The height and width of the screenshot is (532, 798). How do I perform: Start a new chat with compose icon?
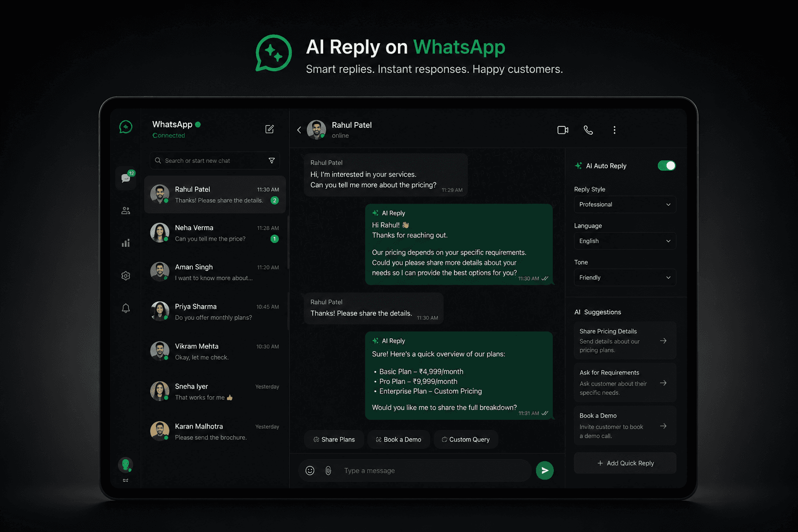270,129
